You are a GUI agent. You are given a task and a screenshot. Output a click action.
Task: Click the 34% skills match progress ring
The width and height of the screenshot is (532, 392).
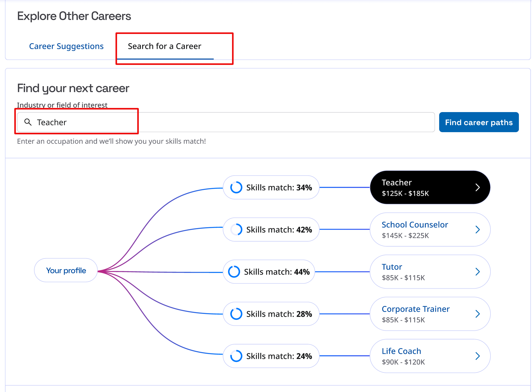click(236, 187)
